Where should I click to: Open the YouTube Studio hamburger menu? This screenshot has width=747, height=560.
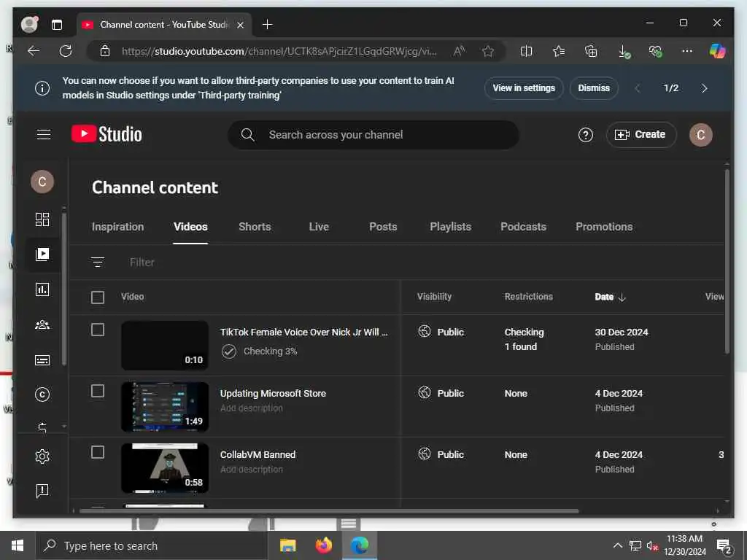tap(43, 135)
